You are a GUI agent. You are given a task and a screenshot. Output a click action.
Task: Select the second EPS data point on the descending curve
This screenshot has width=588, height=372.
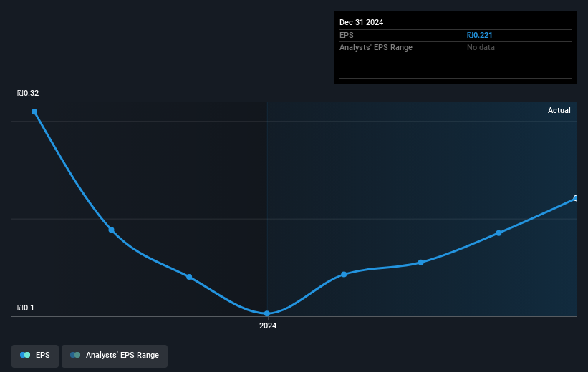pos(112,230)
